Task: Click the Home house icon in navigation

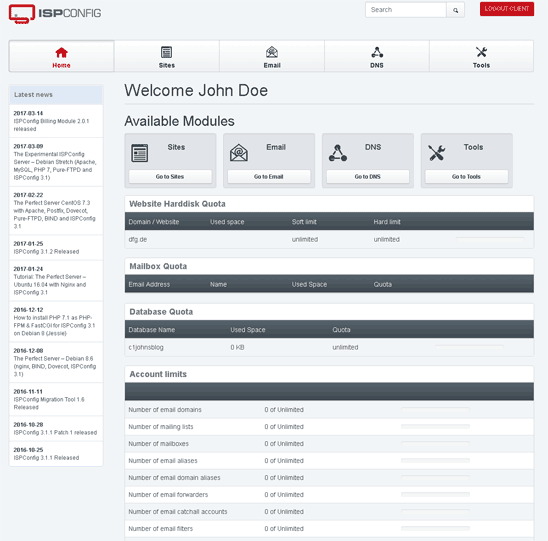Action: (62, 52)
